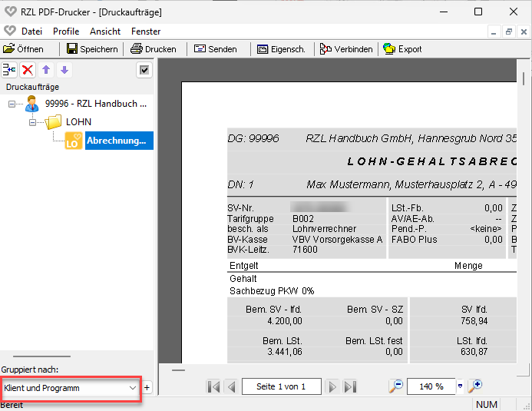
Task: Select the Abrechnung print job entry
Action: pos(116,141)
